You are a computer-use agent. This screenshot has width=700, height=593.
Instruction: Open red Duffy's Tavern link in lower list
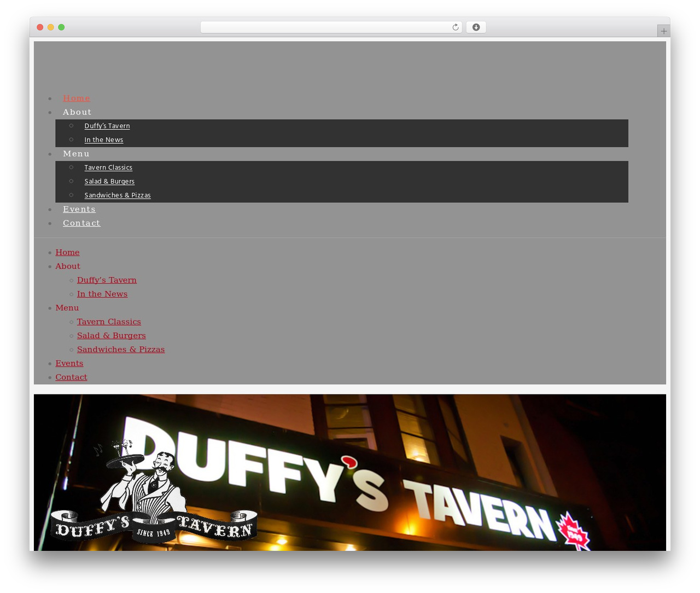[x=107, y=280]
